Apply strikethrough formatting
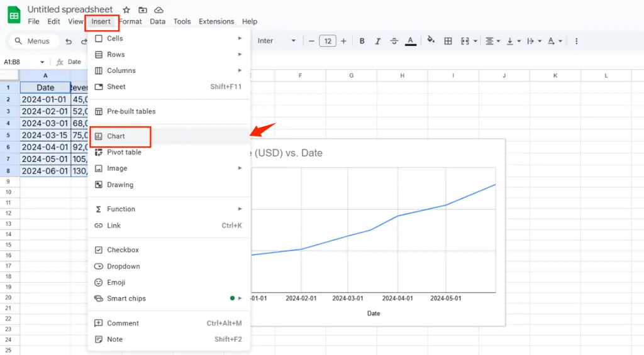The image size is (644, 355). [x=394, y=41]
